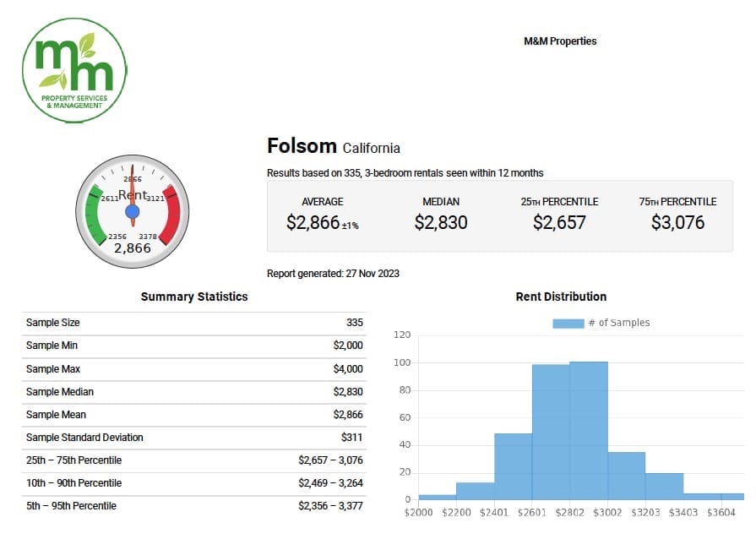Click the tallest histogram bar at $2802
This screenshot has width=756, height=550.
pos(589,431)
